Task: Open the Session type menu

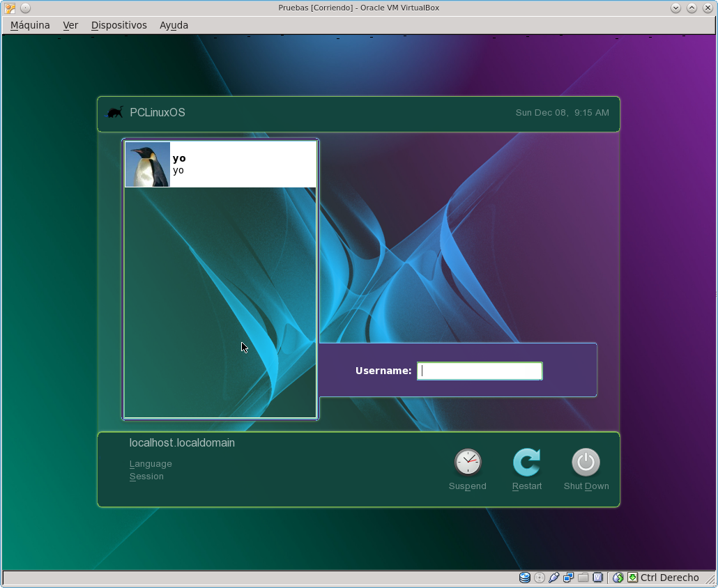Action: (146, 477)
